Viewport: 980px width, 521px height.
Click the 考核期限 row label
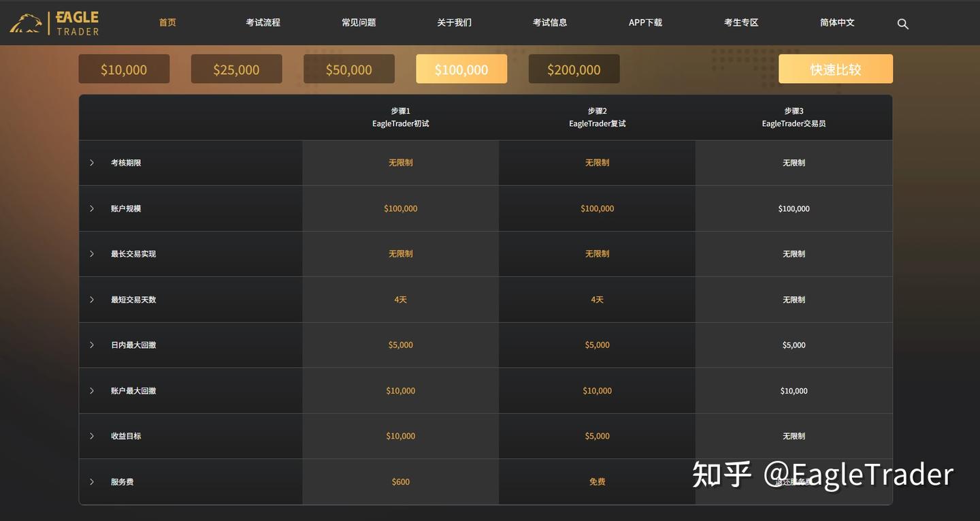click(126, 163)
